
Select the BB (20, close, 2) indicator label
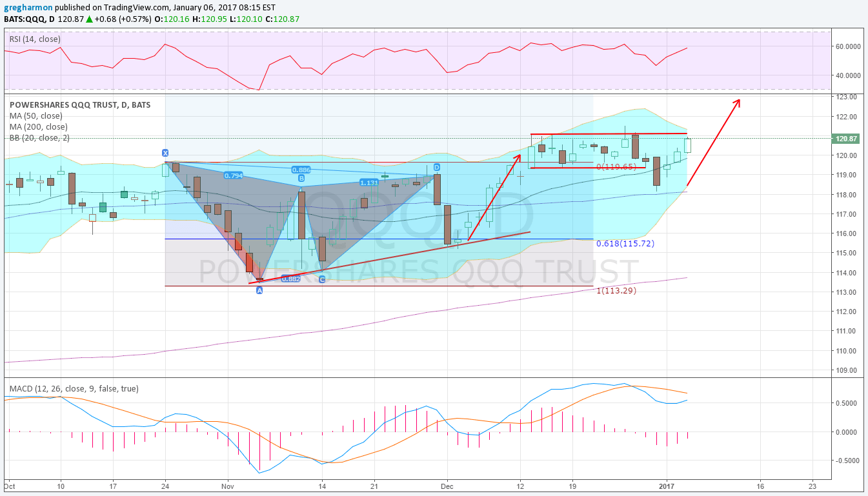pos(39,137)
